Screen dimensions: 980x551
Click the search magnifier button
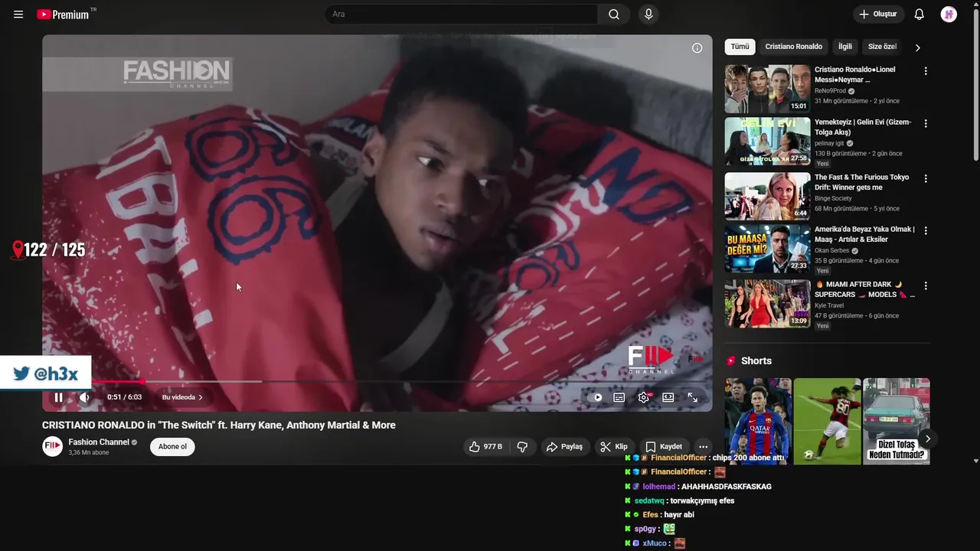614,15
